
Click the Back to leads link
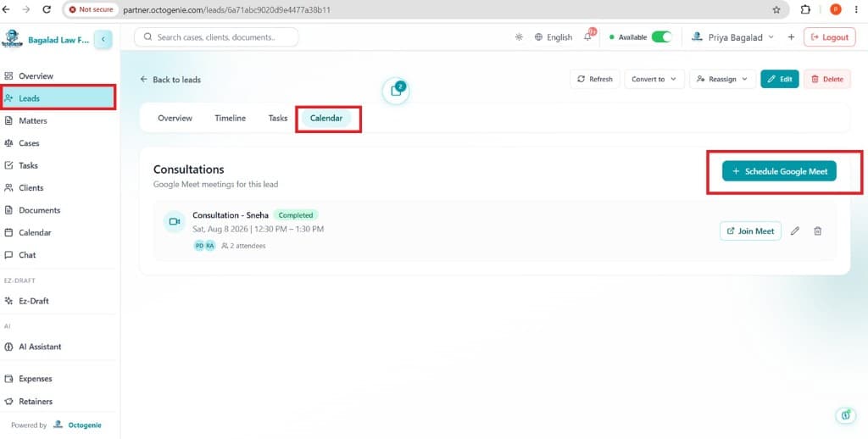tap(170, 80)
